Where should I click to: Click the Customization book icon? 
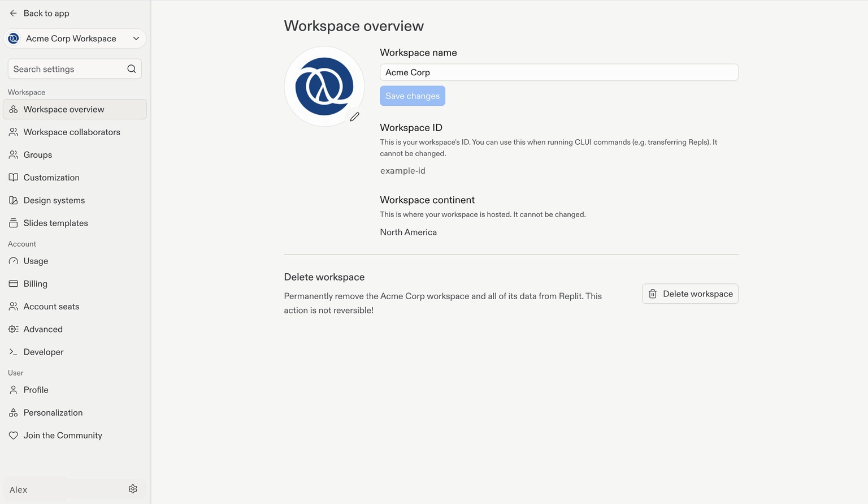[x=14, y=178]
